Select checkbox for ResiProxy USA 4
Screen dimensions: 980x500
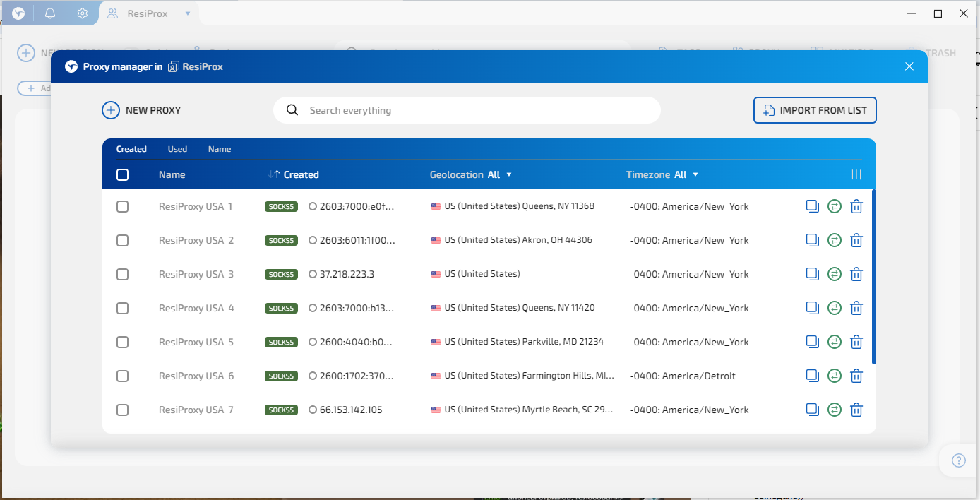[122, 308]
